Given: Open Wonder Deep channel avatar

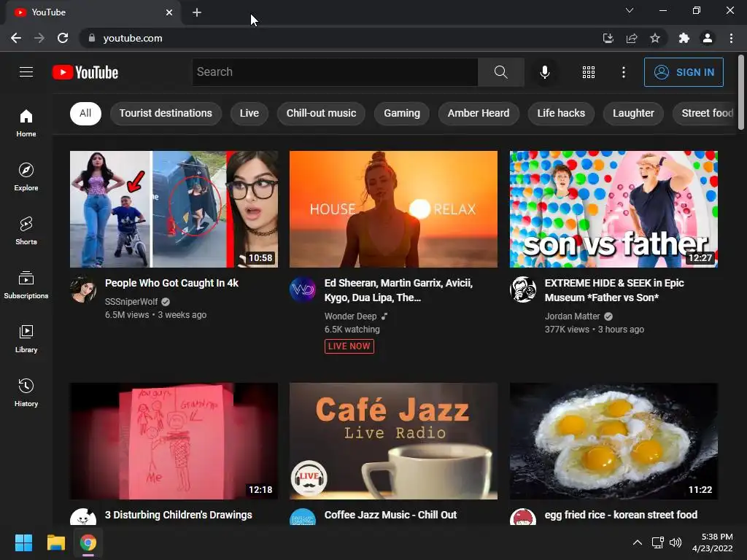Looking at the screenshot, I should (x=303, y=289).
